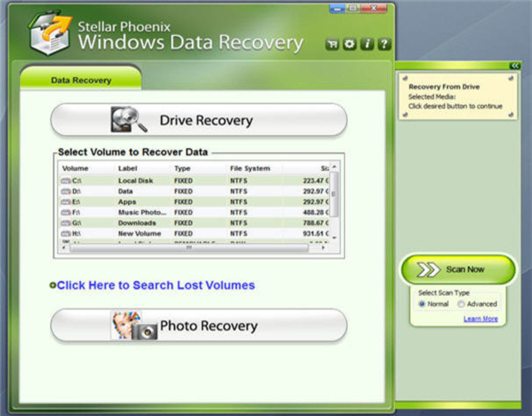This screenshot has height=416, width=532.
Task: Click the double-arrow icon on Scan Now
Action: [x=428, y=270]
